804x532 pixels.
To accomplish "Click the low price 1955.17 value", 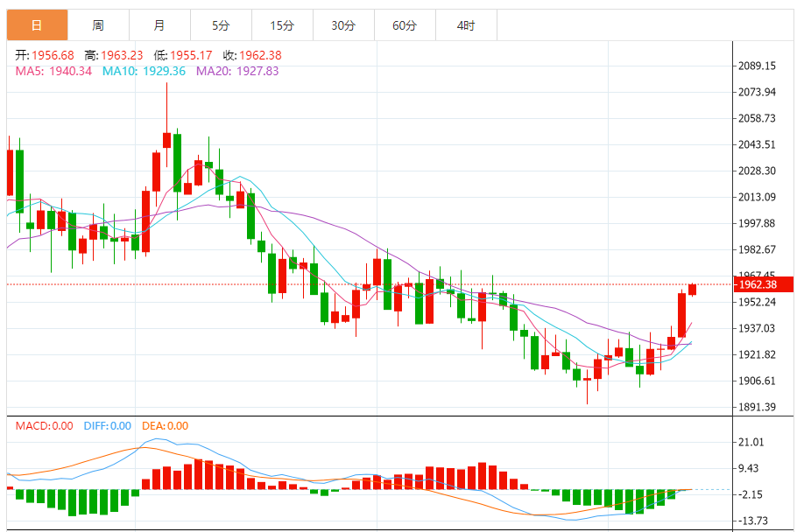I will 191,55.
